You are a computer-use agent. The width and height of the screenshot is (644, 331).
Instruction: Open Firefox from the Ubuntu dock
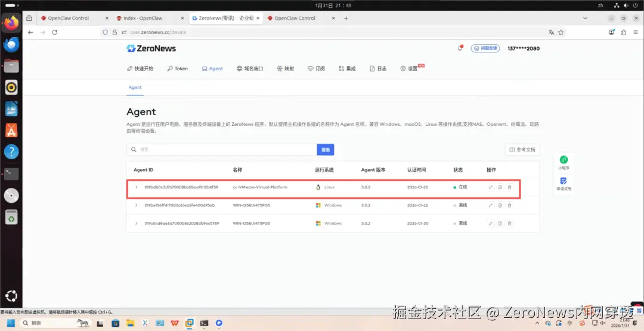coord(11,23)
